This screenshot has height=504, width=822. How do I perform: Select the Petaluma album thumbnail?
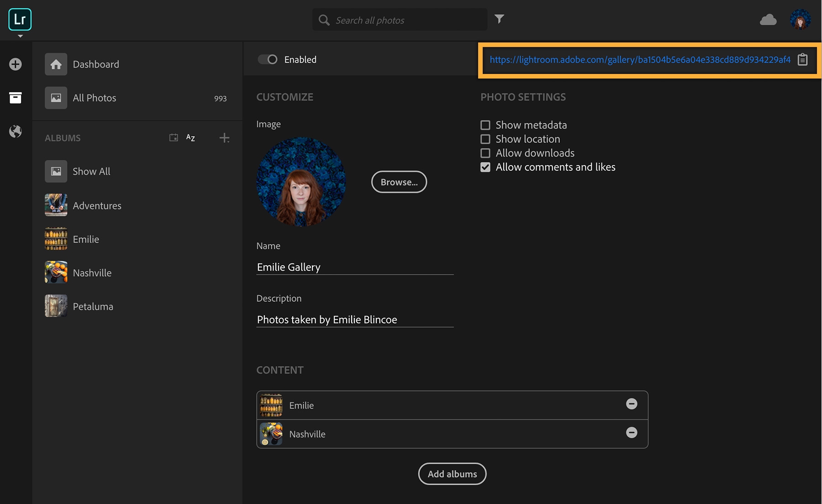pos(55,306)
